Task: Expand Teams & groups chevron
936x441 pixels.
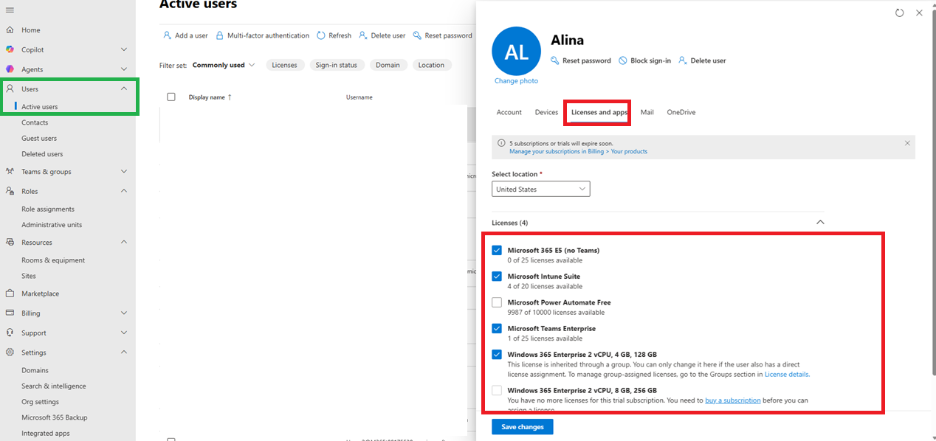Action: click(x=124, y=171)
